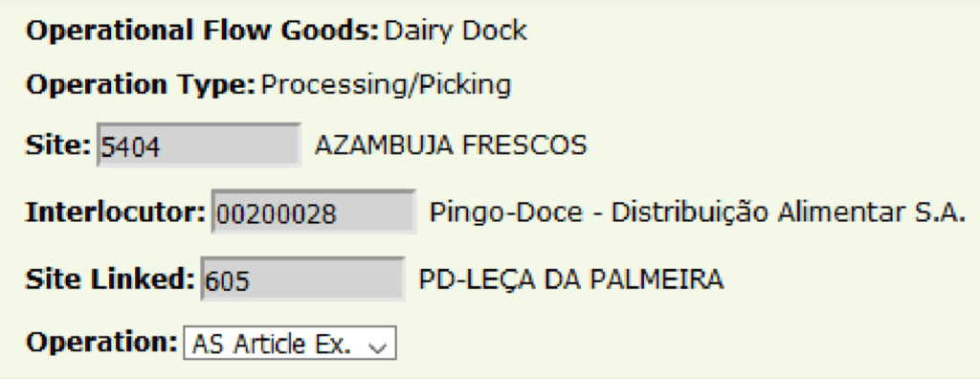Click the chevron arrow of Operation combo box

(378, 346)
